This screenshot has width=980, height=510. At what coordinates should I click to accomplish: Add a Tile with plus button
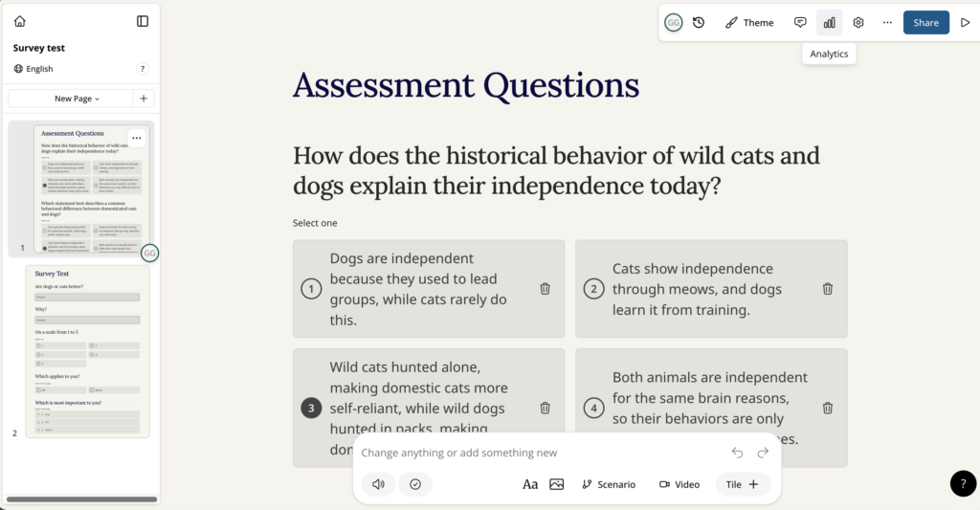coord(743,484)
